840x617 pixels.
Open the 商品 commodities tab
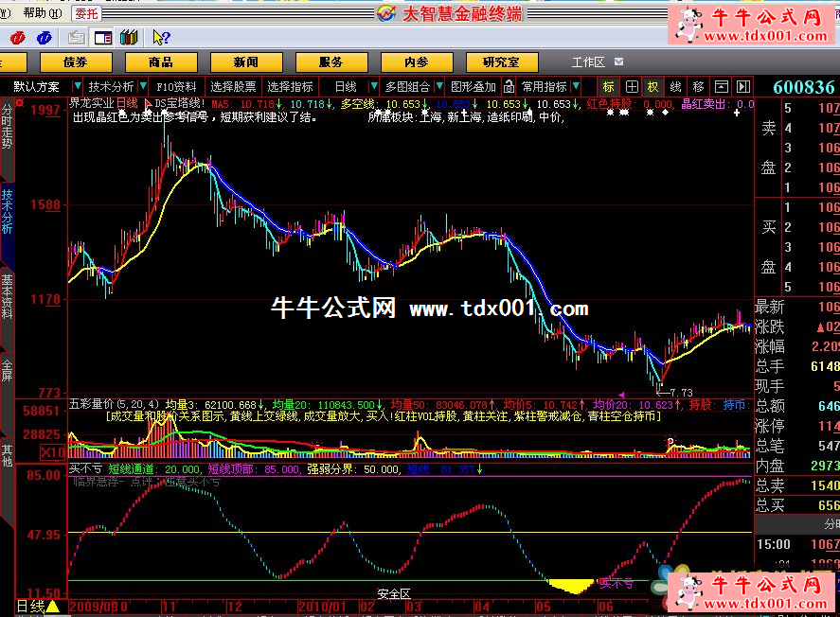[x=161, y=62]
